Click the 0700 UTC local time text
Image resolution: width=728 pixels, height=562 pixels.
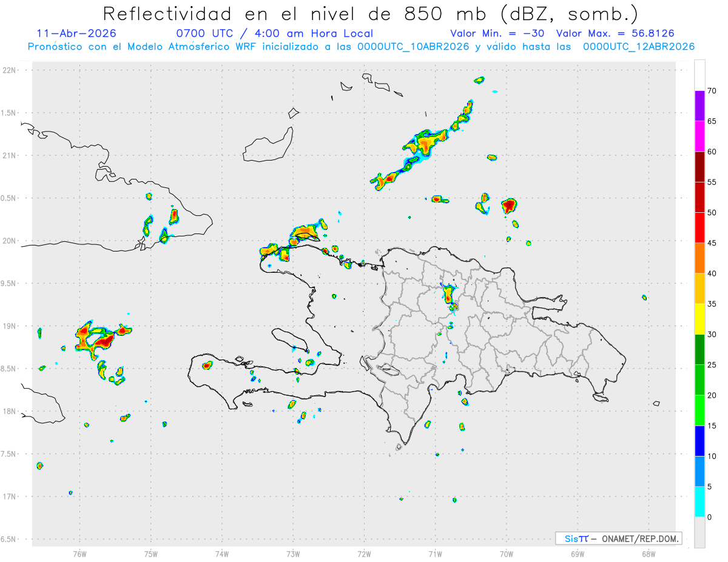tap(274, 33)
